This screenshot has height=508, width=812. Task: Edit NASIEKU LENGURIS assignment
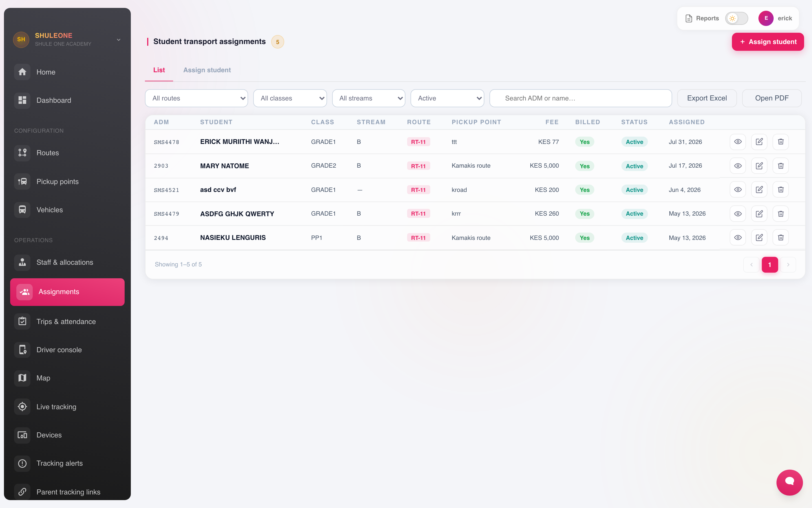click(759, 238)
